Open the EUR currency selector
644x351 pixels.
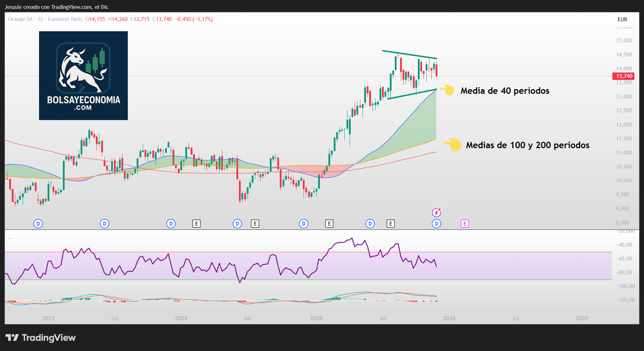[622, 20]
